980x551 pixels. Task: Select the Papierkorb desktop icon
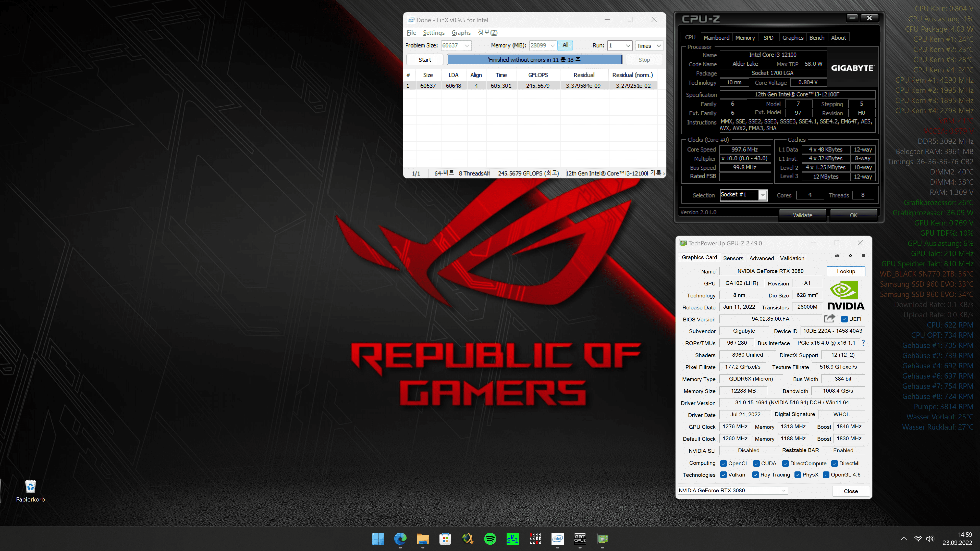[x=30, y=491]
